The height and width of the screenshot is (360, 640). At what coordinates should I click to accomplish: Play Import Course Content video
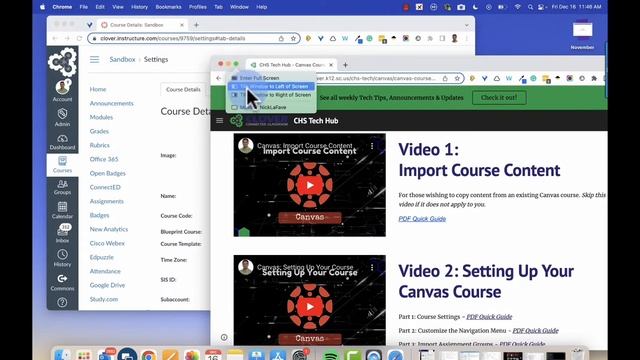[310, 185]
